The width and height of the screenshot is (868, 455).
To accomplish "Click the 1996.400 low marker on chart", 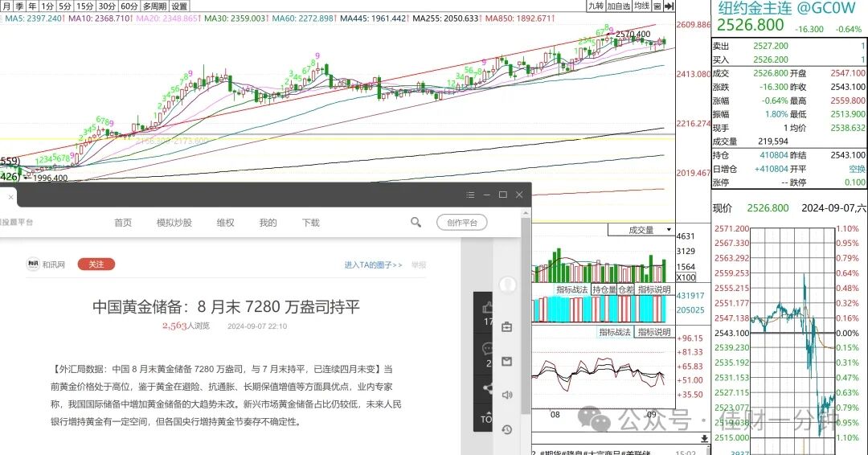I will click(51, 178).
